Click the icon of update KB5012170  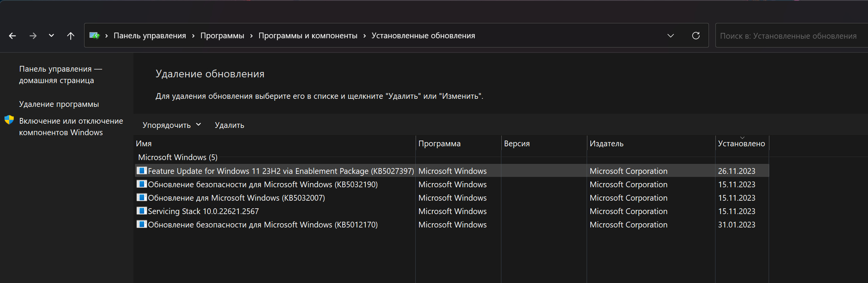coord(142,224)
